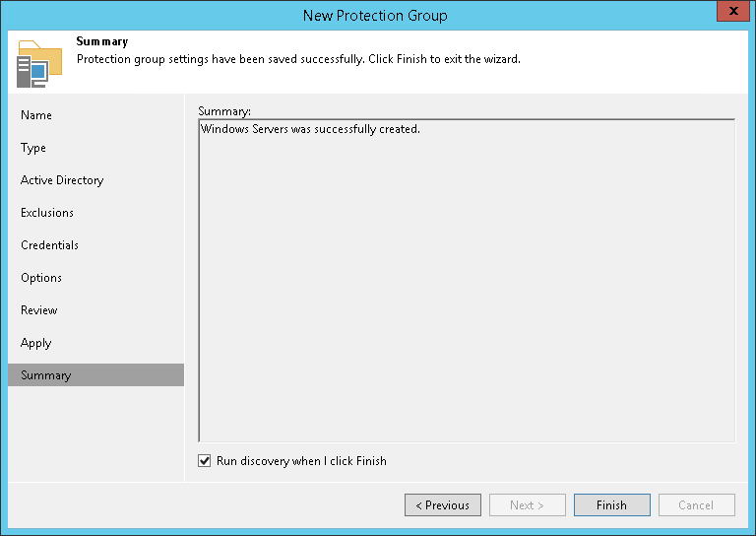756x536 pixels.
Task: Go back with the Previous button
Action: tap(443, 505)
